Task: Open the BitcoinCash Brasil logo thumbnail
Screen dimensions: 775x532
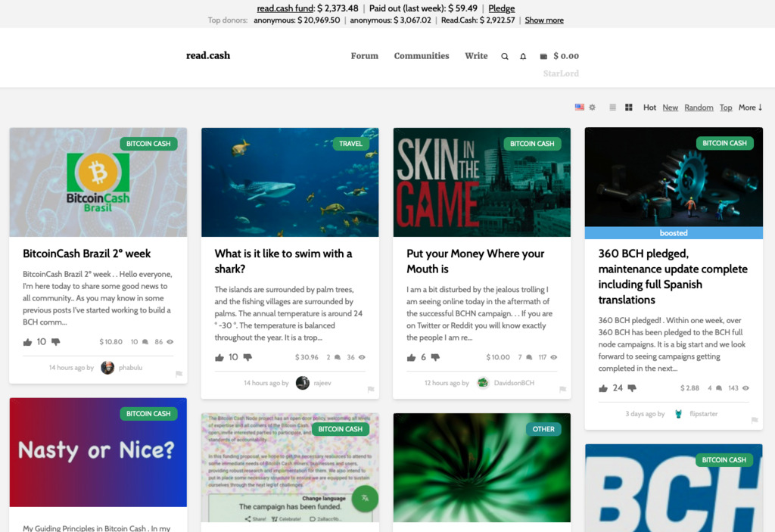Action: point(98,182)
